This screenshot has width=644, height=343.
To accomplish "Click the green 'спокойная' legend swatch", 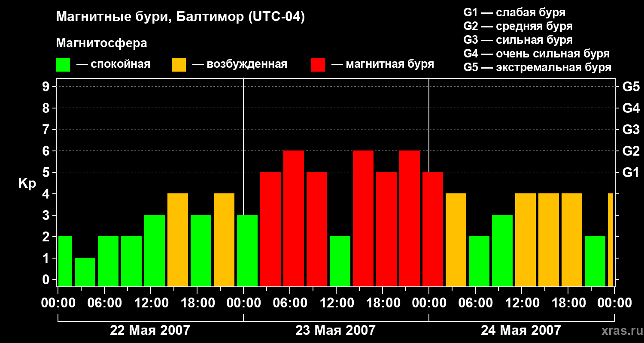I will click(63, 65).
